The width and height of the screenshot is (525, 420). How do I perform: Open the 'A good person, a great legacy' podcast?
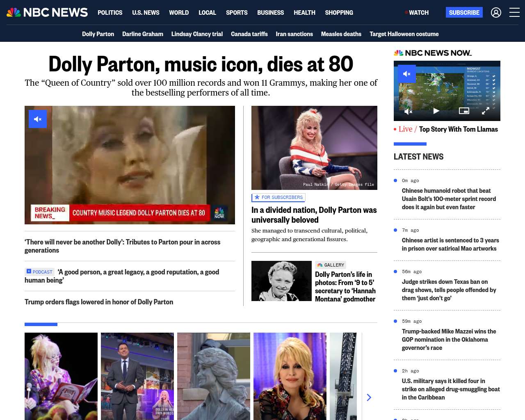point(122,276)
